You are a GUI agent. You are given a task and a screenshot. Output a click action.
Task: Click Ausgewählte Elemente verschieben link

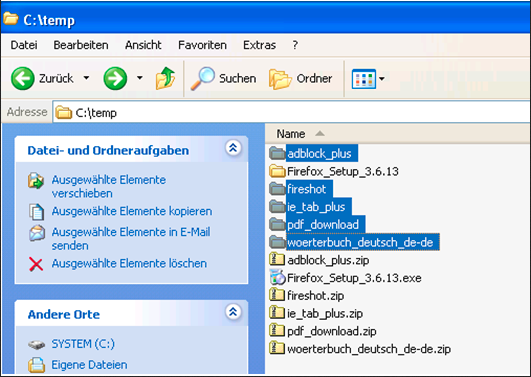pyautogui.click(x=109, y=186)
